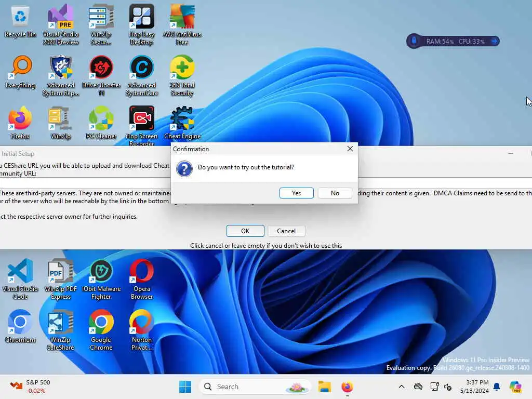Image resolution: width=532 pixels, height=399 pixels.
Task: Select the Opera Browser shortcut
Action: click(x=141, y=280)
